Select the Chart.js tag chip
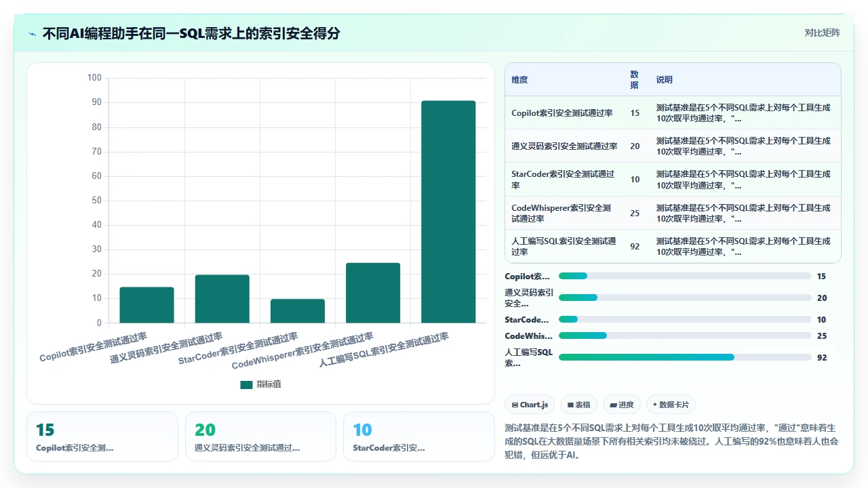 (x=530, y=405)
